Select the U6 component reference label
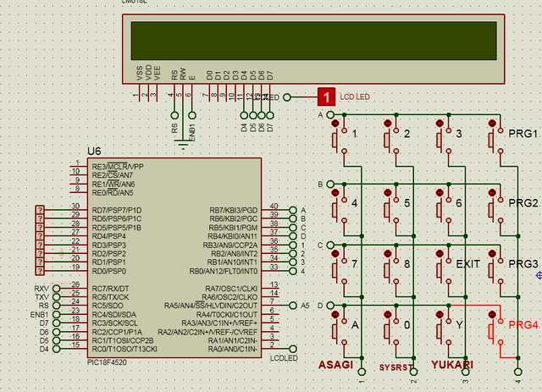 94,152
